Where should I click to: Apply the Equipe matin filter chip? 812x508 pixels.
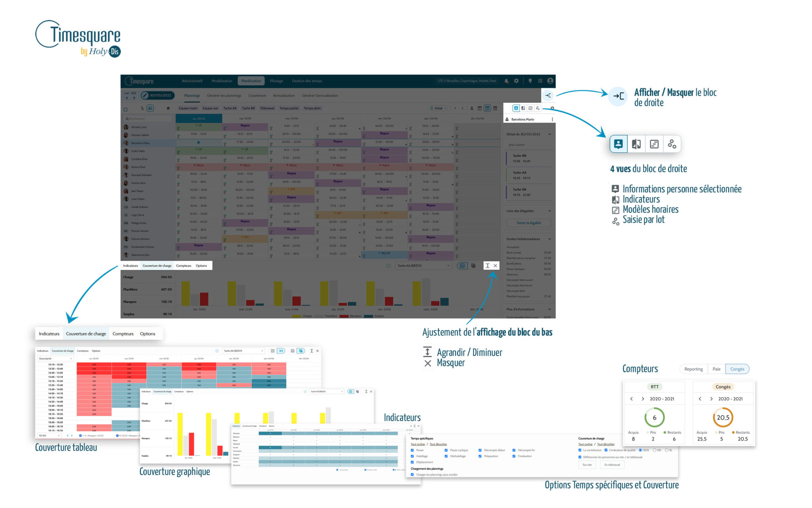[x=188, y=108]
